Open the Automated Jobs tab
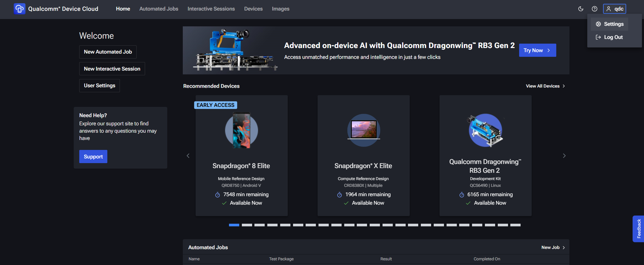 159,9
